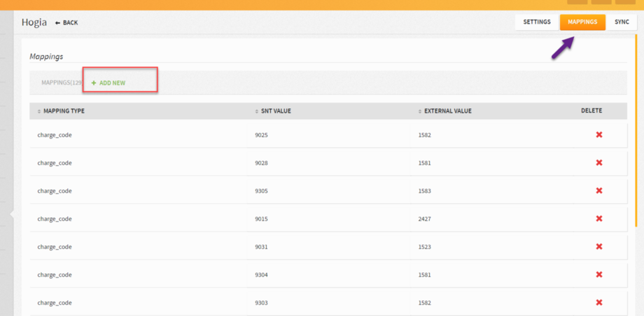This screenshot has width=644, height=316.
Task: Sort by SNT Value column
Action: point(273,110)
